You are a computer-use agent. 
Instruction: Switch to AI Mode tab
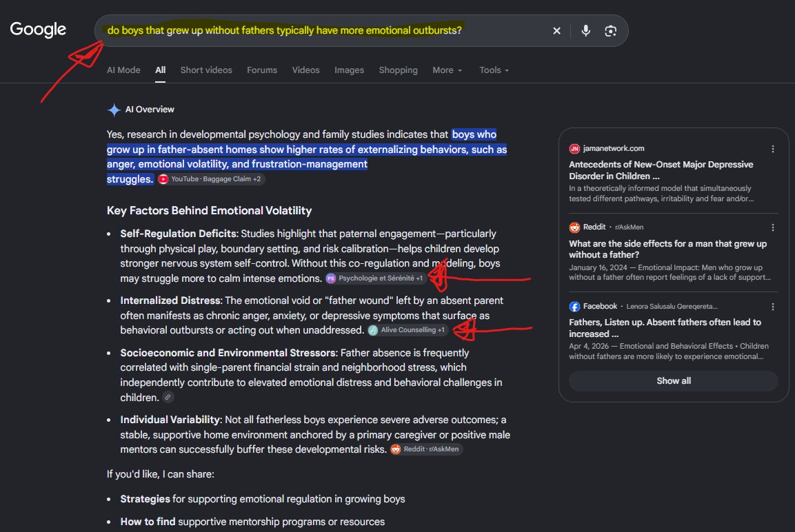123,70
